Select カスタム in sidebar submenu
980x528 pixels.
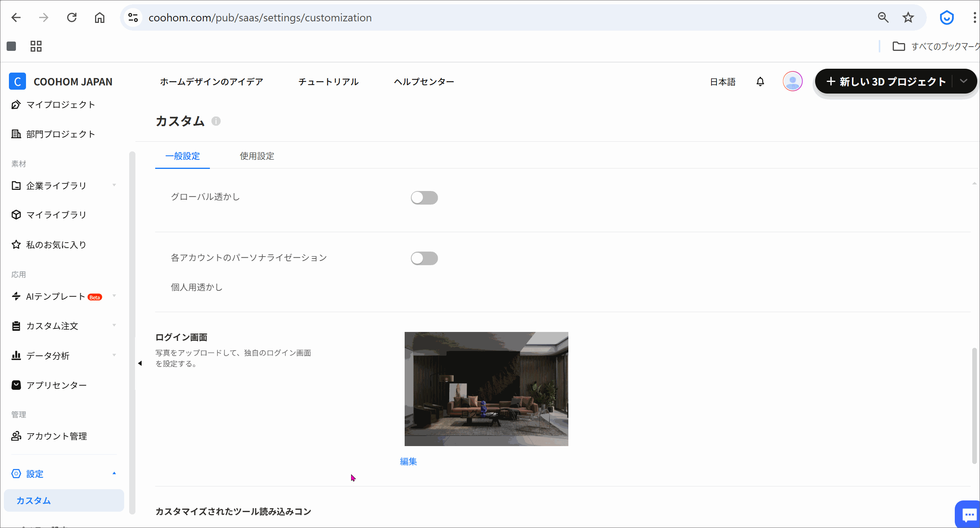click(x=64, y=500)
